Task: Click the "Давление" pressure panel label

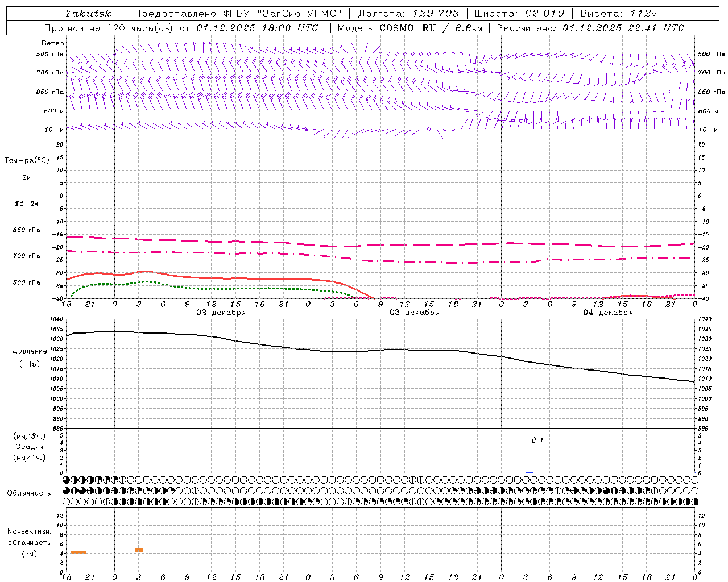Action: click(30, 351)
